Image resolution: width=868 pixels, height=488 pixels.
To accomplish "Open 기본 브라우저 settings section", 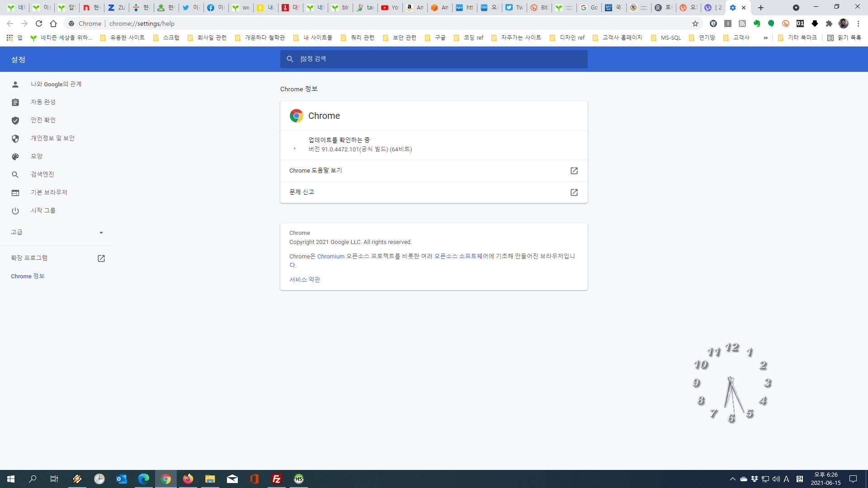I will point(57,192).
